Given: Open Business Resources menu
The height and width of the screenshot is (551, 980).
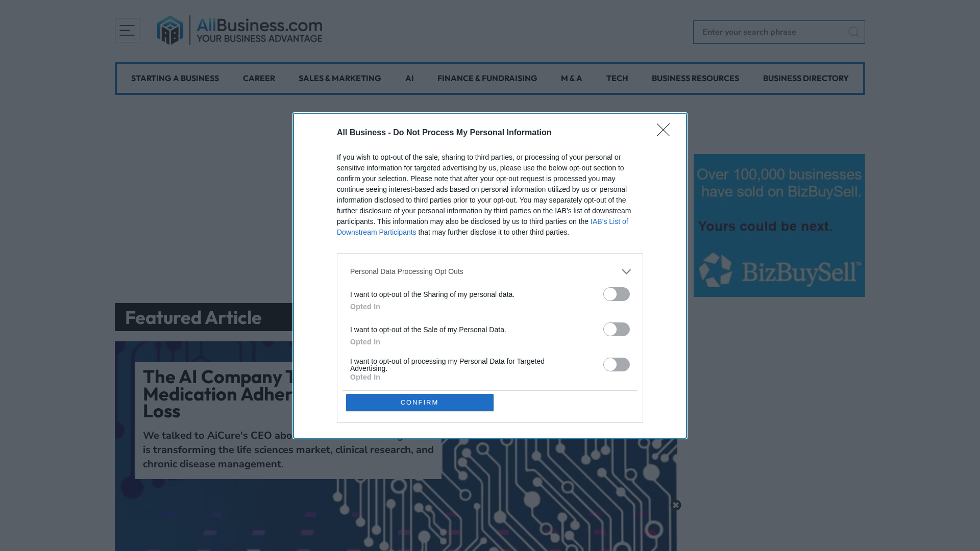Looking at the screenshot, I should click(695, 79).
